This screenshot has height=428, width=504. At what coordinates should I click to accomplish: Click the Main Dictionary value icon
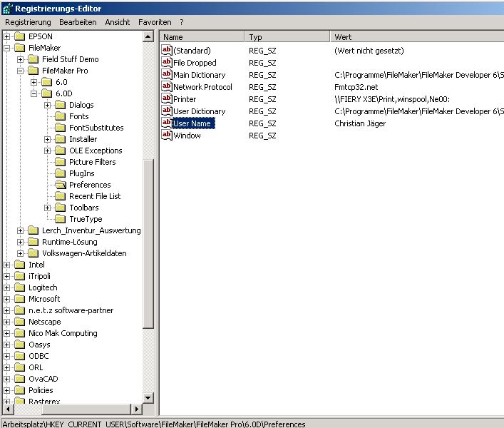coord(167,75)
